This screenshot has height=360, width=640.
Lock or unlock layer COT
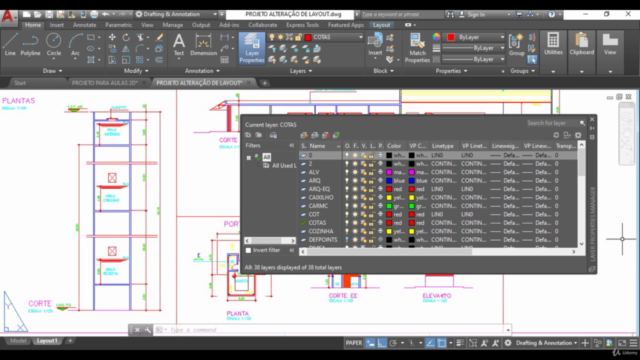click(371, 214)
